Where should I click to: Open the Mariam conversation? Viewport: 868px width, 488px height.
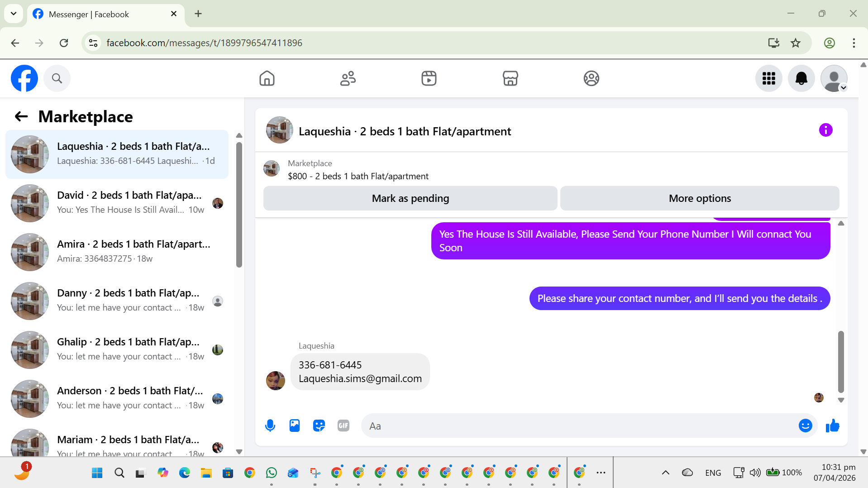point(117,440)
